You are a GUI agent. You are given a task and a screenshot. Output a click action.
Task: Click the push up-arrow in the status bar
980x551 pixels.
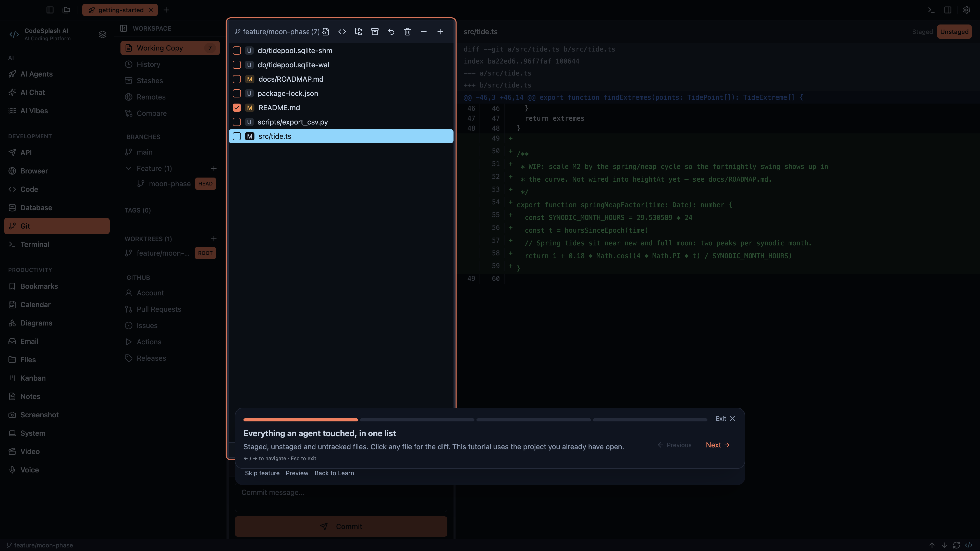[x=932, y=545]
